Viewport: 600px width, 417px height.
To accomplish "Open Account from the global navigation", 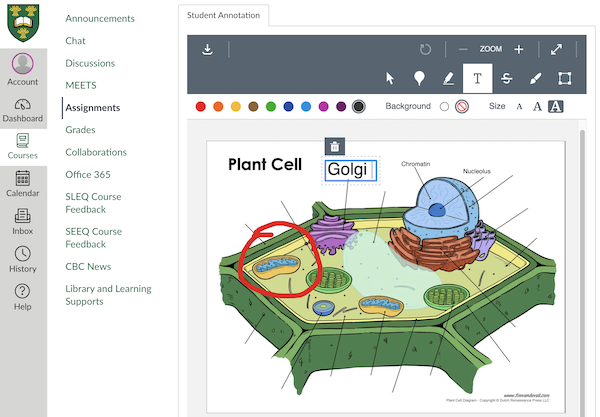I will pos(23,69).
